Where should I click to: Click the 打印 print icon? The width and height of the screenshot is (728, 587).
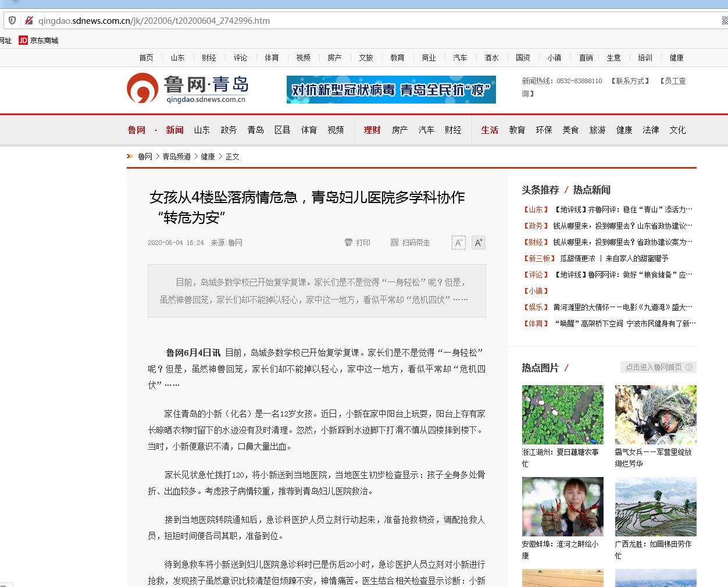tap(348, 243)
